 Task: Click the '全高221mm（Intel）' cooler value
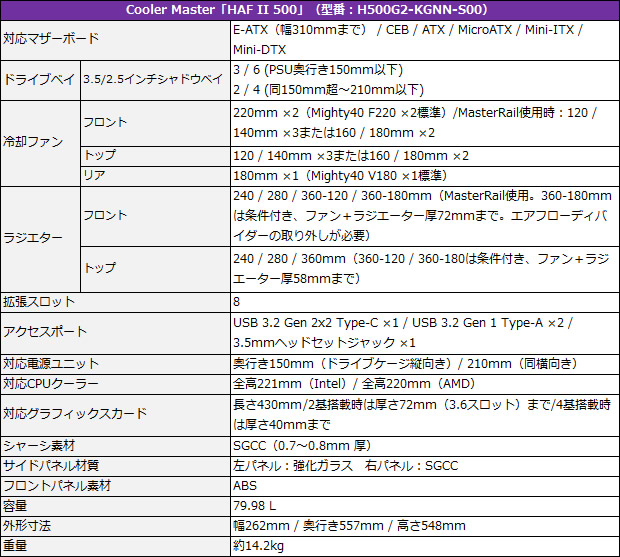click(x=425, y=384)
